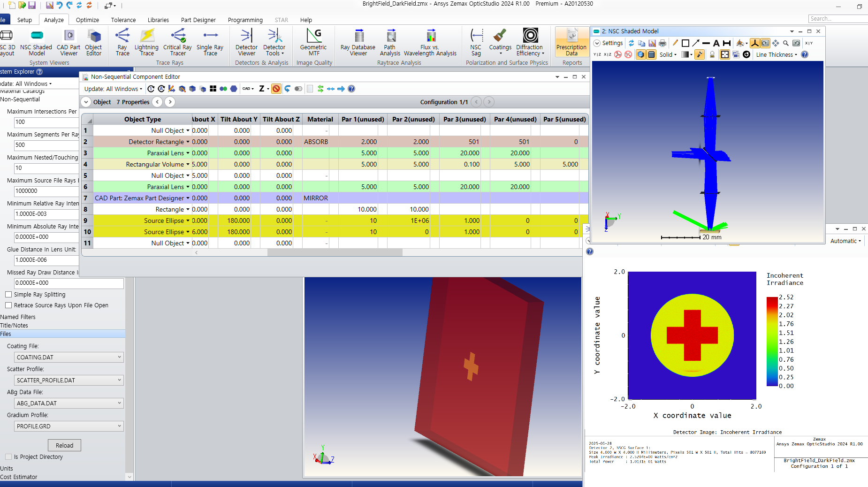
Task: Launch Single Ray Trace
Action: (x=210, y=43)
